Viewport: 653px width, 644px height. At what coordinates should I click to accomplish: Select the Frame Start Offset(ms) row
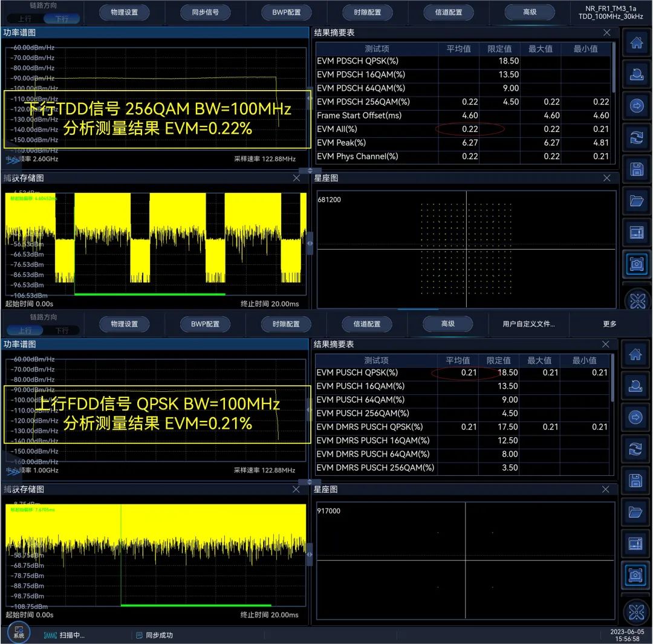click(463, 115)
